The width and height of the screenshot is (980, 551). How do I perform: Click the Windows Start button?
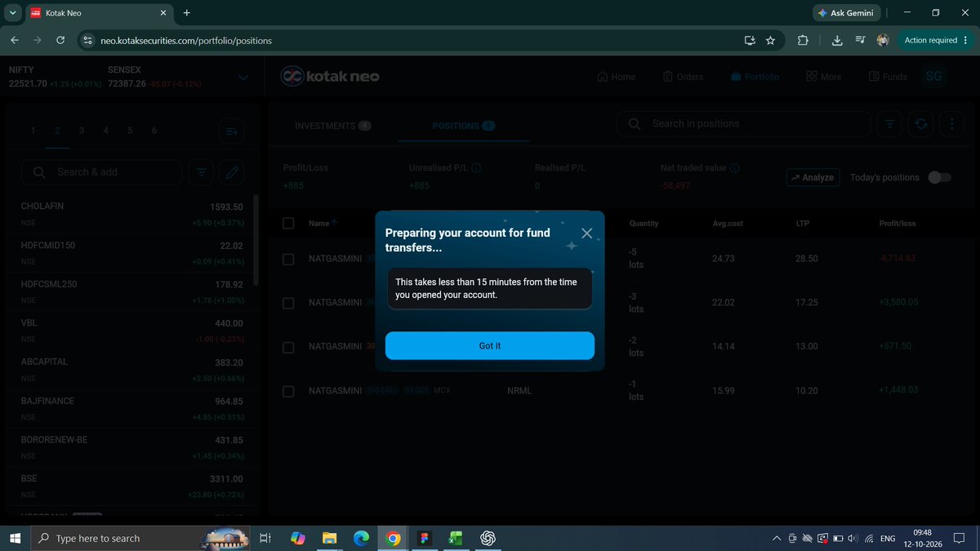pos(15,538)
